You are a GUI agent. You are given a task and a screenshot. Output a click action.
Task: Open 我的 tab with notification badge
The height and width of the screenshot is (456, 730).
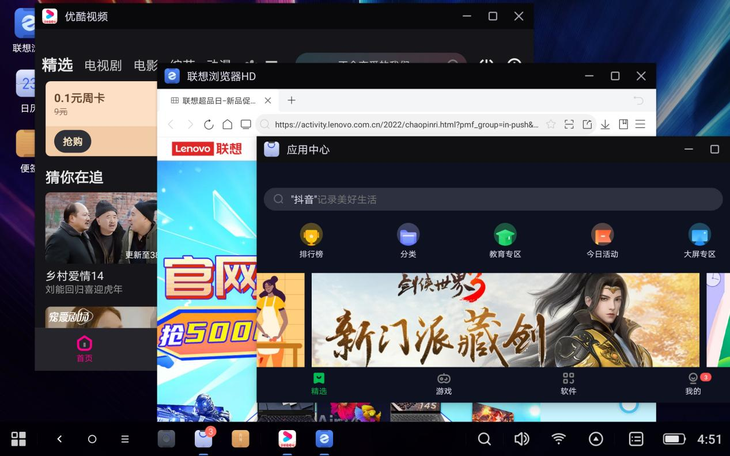[x=693, y=384]
